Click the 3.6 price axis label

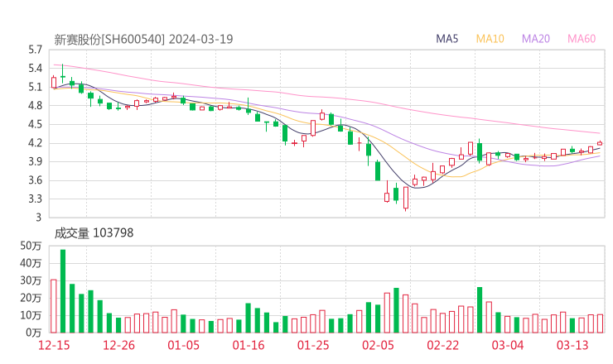[35, 180]
